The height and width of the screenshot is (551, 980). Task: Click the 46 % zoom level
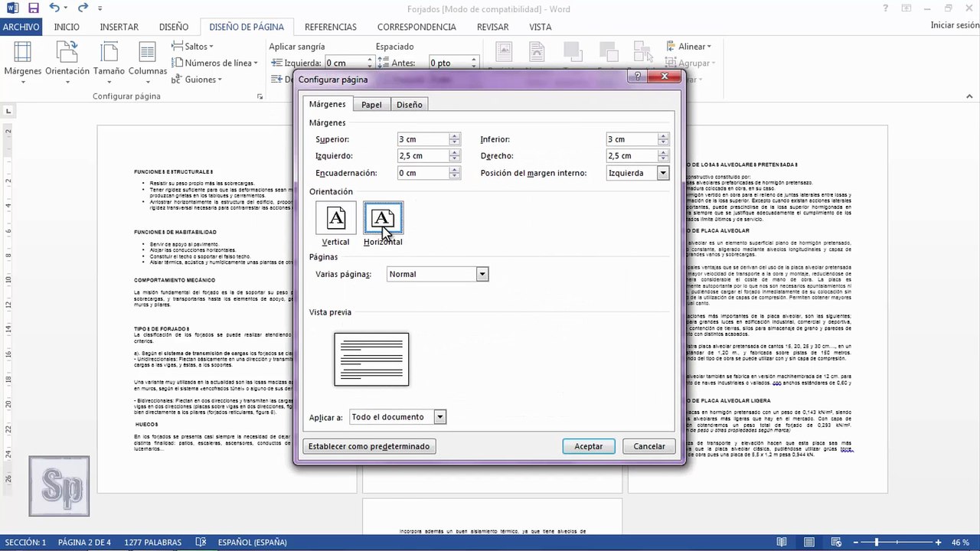[962, 543]
